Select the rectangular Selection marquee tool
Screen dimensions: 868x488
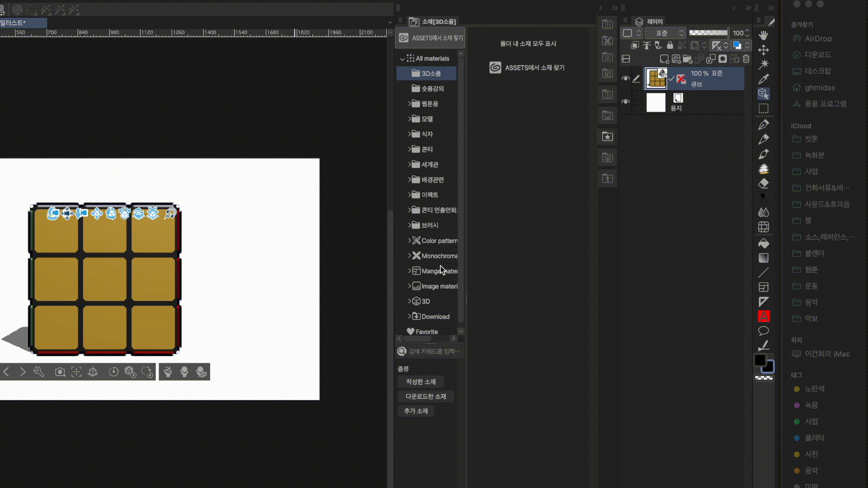764,108
